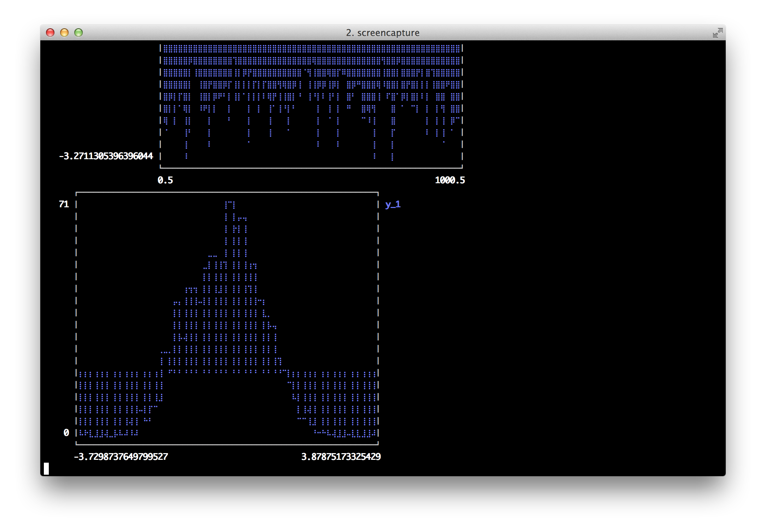Click the green zoom window button
Viewport: 766px width, 532px height.
[x=79, y=33]
